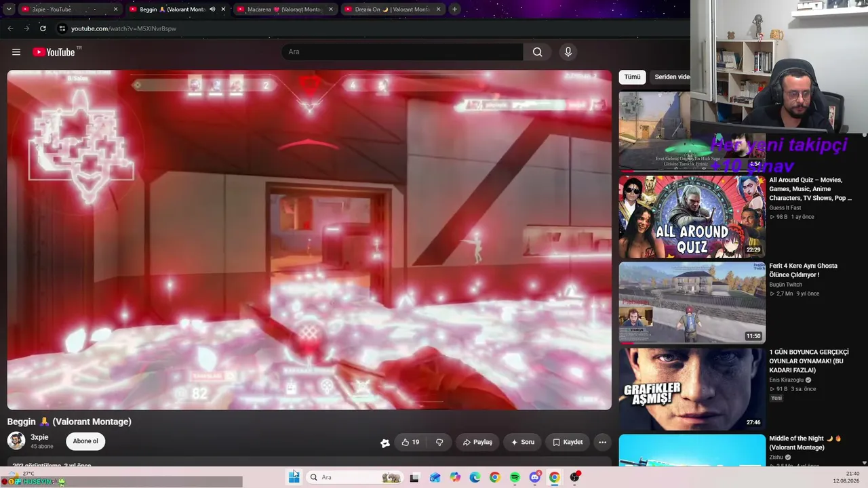868x488 pixels.
Task: Click the magnifier search button on YouTube
Action: (x=538, y=52)
